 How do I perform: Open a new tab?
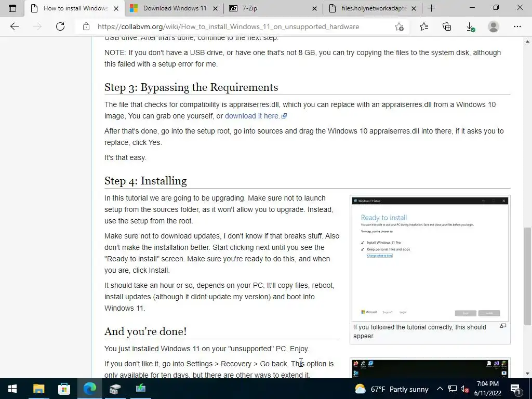pyautogui.click(x=431, y=8)
